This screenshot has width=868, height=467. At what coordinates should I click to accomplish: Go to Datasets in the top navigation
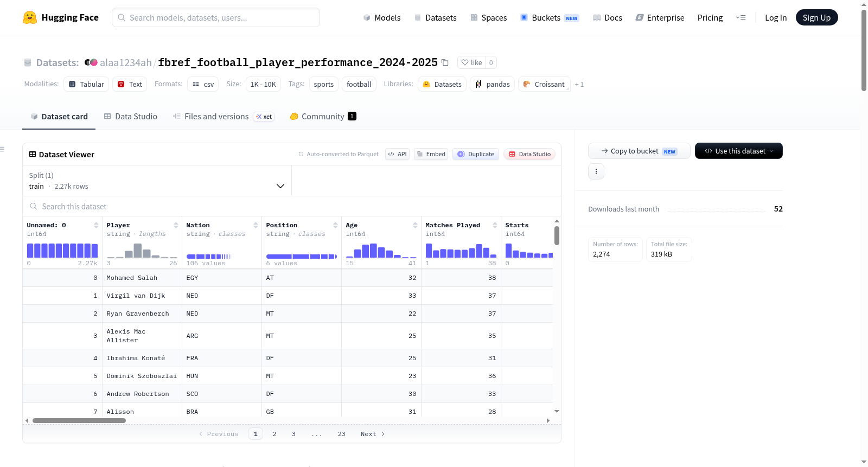click(x=435, y=17)
